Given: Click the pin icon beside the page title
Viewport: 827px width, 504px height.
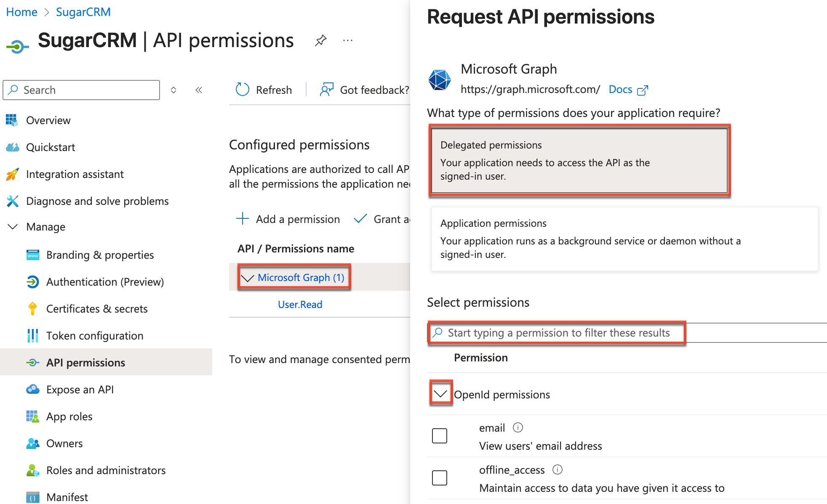Looking at the screenshot, I should click(x=320, y=40).
